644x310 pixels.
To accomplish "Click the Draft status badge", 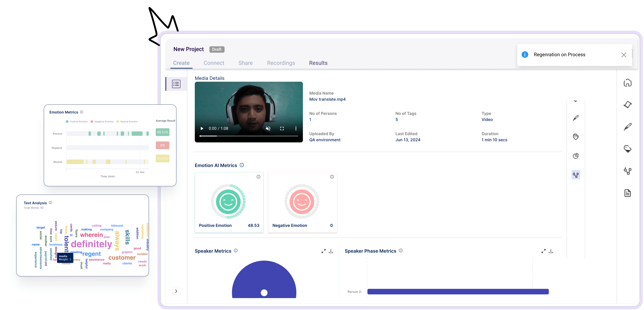I will (x=217, y=49).
